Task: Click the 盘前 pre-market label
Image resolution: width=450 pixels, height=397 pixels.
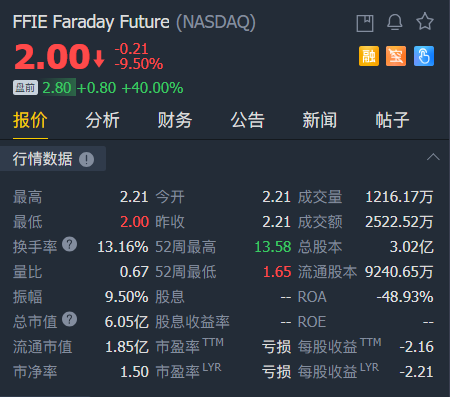Action: [25, 88]
